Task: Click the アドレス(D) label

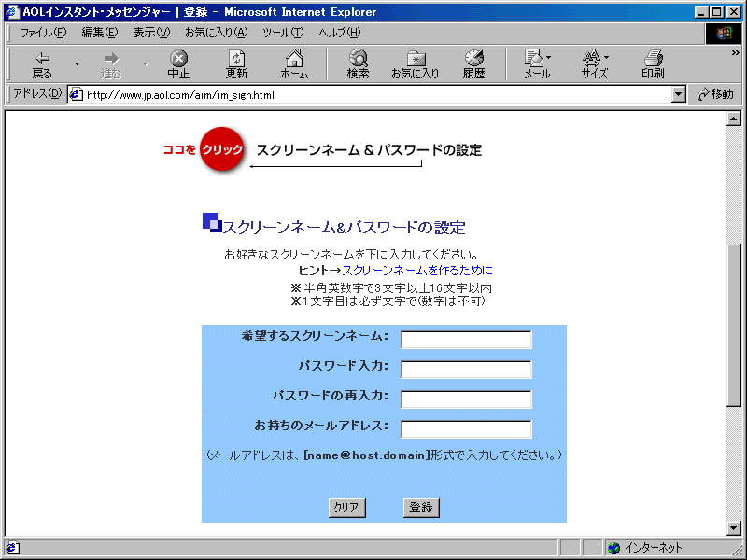Action: tap(37, 94)
